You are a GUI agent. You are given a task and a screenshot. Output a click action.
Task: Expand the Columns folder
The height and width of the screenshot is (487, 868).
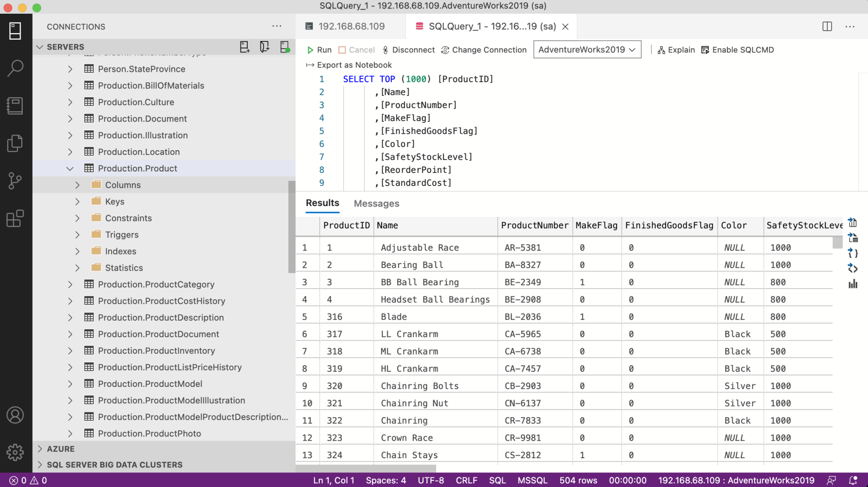(x=78, y=185)
